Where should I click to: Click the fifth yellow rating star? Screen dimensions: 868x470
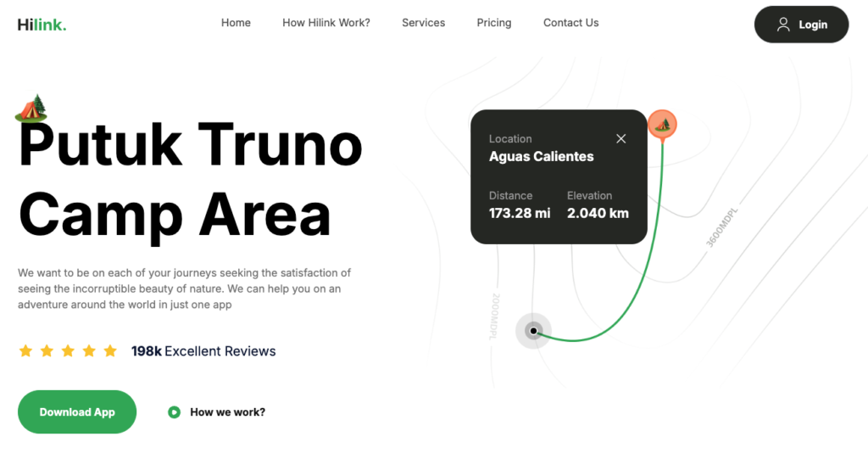(x=110, y=351)
